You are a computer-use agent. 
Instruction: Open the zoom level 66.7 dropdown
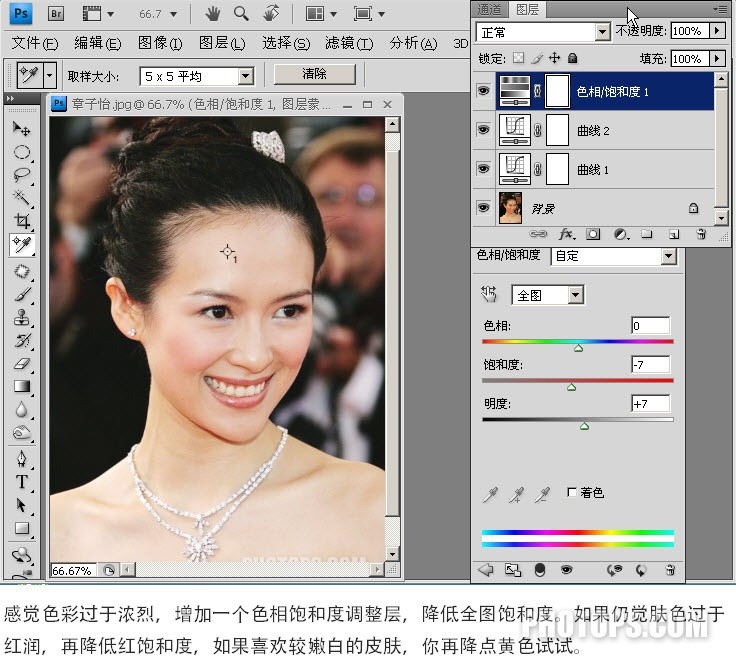[x=173, y=14]
